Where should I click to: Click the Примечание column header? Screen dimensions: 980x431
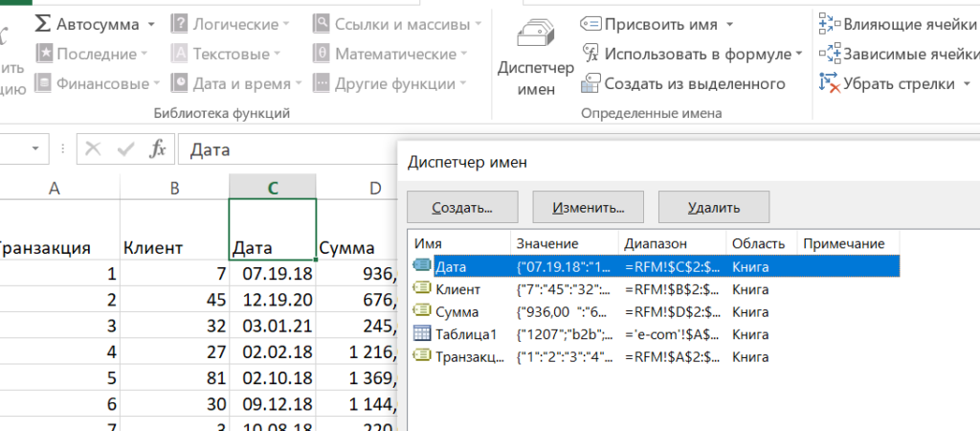848,243
